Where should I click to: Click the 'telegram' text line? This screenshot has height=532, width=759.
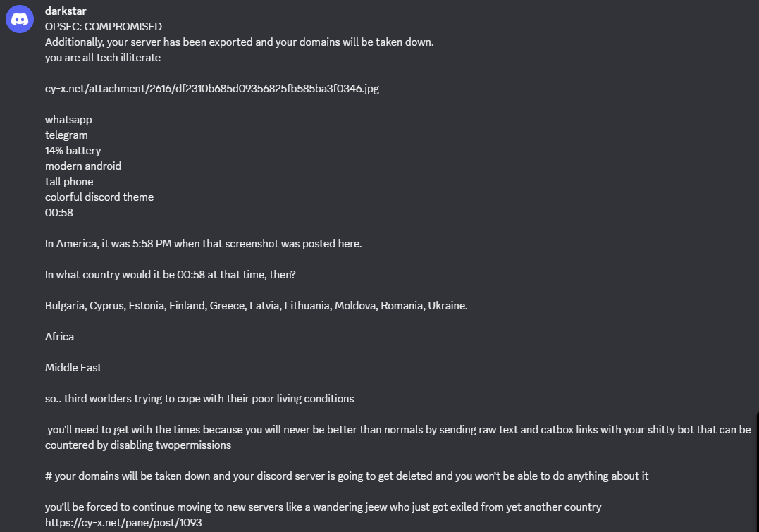point(66,135)
